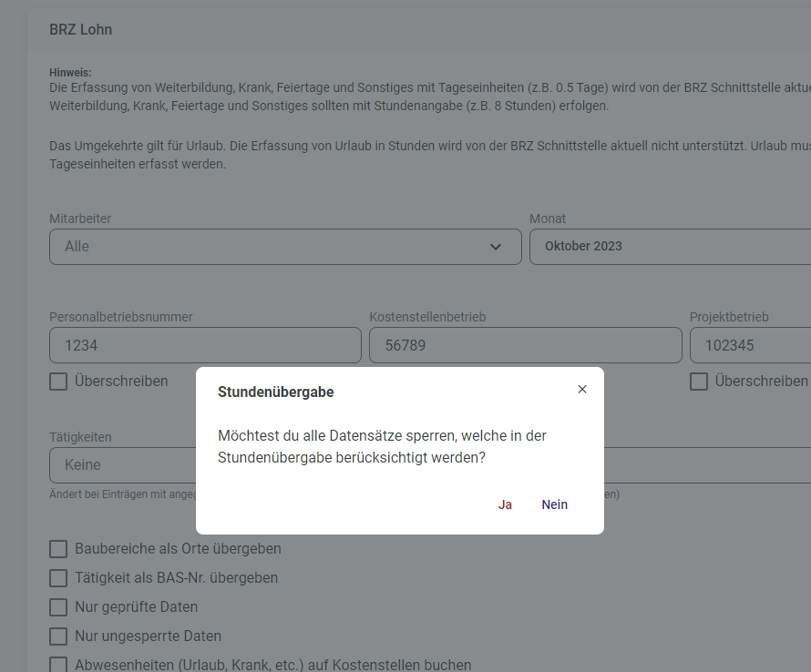Click the BRZ Lohn heading
811x672 pixels.
coord(81,29)
